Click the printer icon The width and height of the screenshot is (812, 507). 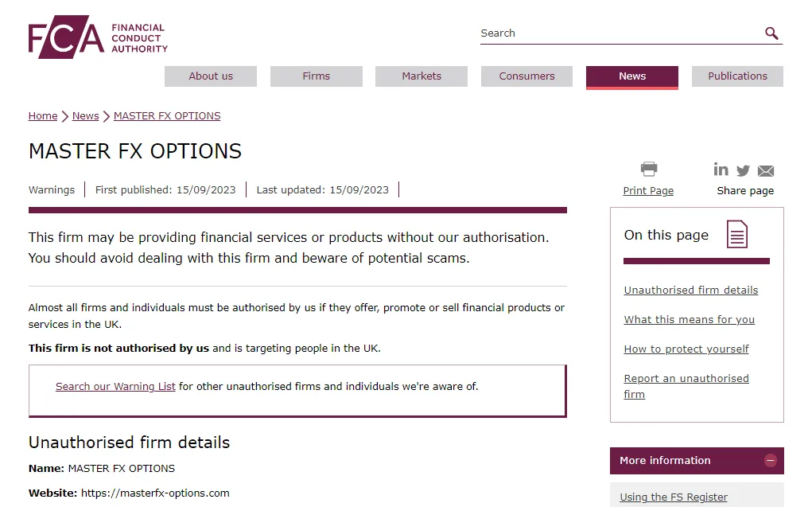pos(648,169)
